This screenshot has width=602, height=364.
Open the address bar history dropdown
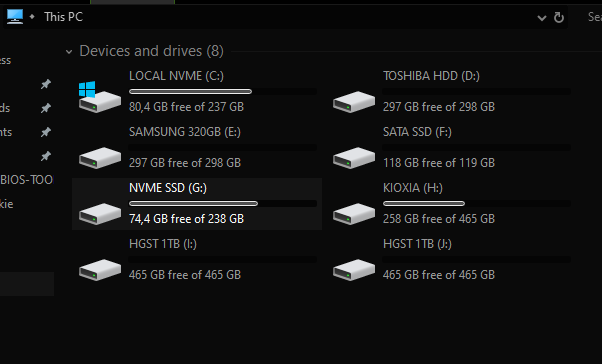click(541, 18)
